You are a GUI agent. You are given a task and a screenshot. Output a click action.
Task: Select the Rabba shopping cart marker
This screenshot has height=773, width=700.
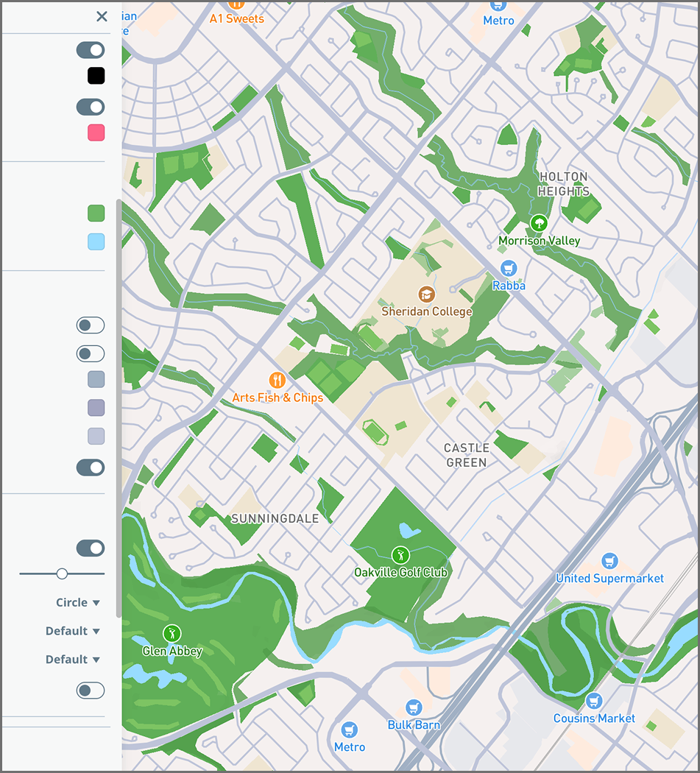(508, 268)
